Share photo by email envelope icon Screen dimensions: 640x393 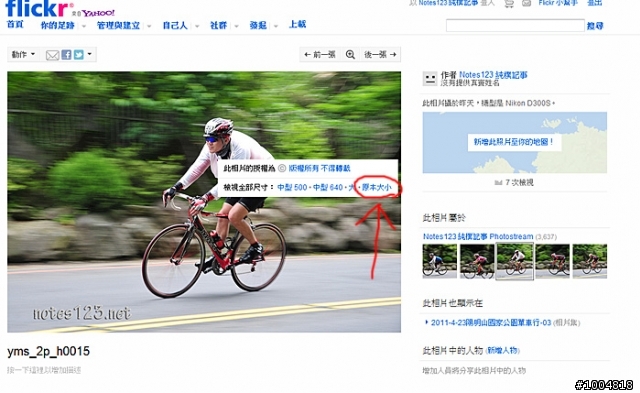point(52,55)
